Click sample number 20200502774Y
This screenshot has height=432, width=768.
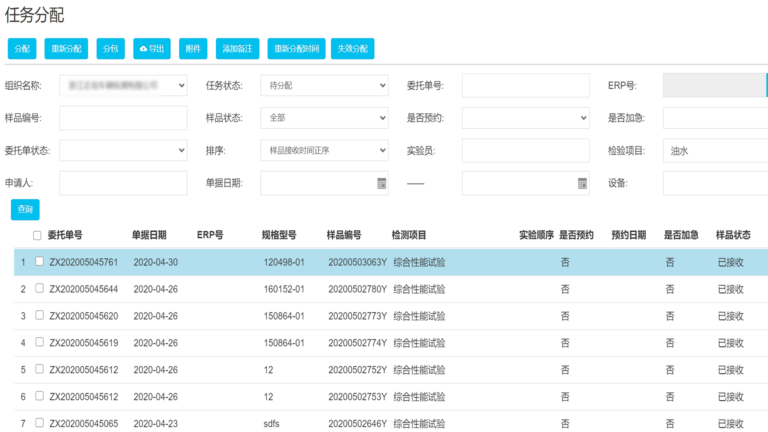[x=358, y=343]
